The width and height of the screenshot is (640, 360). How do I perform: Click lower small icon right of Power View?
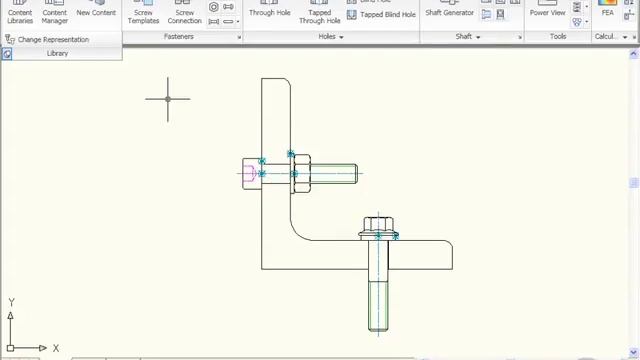[x=577, y=22]
